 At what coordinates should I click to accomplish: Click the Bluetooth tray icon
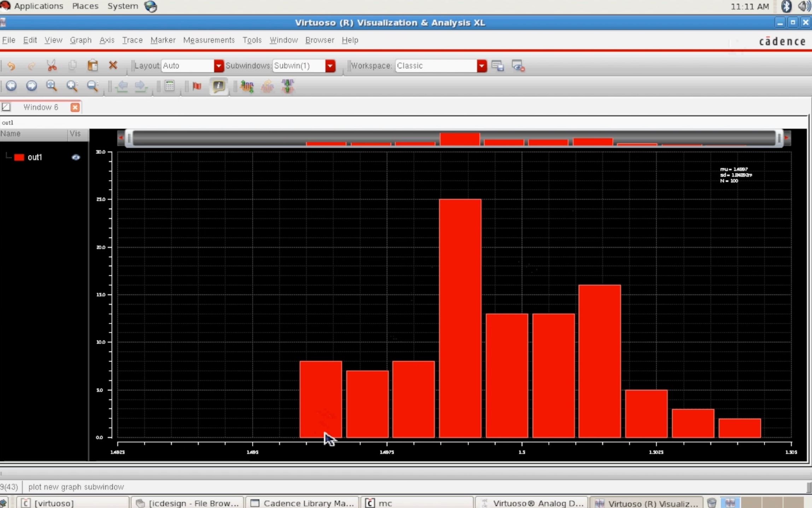(786, 6)
